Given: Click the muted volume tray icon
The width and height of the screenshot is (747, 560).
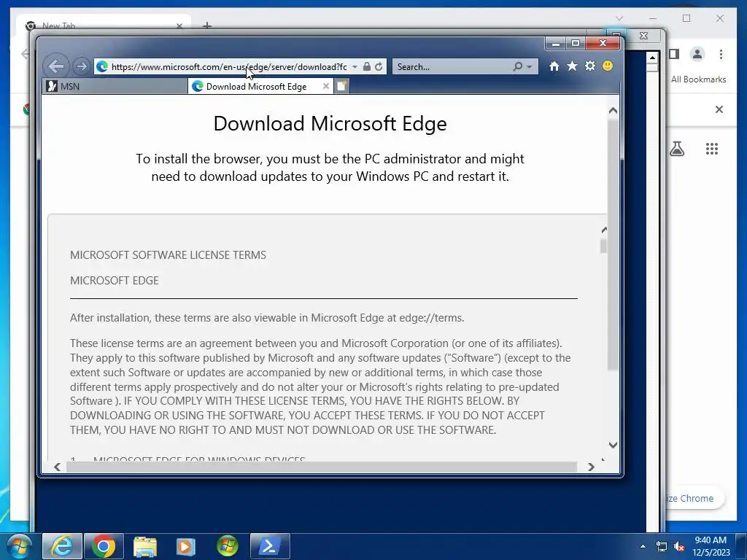Looking at the screenshot, I should [x=679, y=546].
